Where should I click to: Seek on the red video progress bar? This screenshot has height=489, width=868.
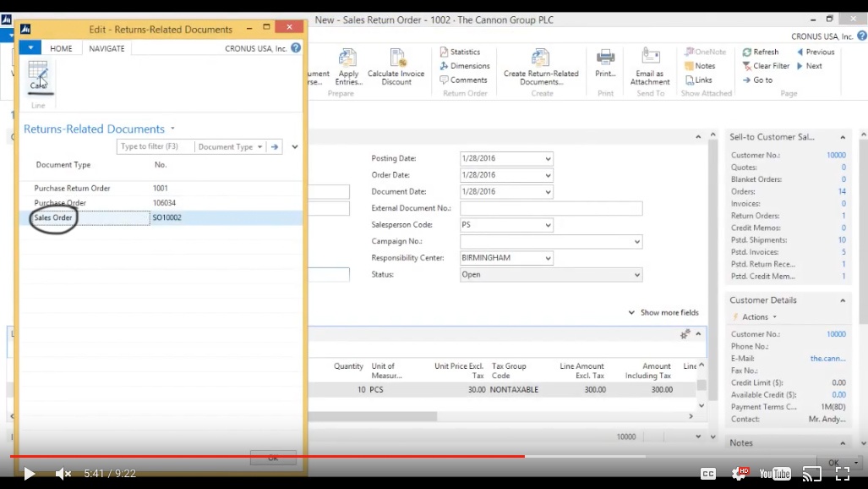point(267,456)
